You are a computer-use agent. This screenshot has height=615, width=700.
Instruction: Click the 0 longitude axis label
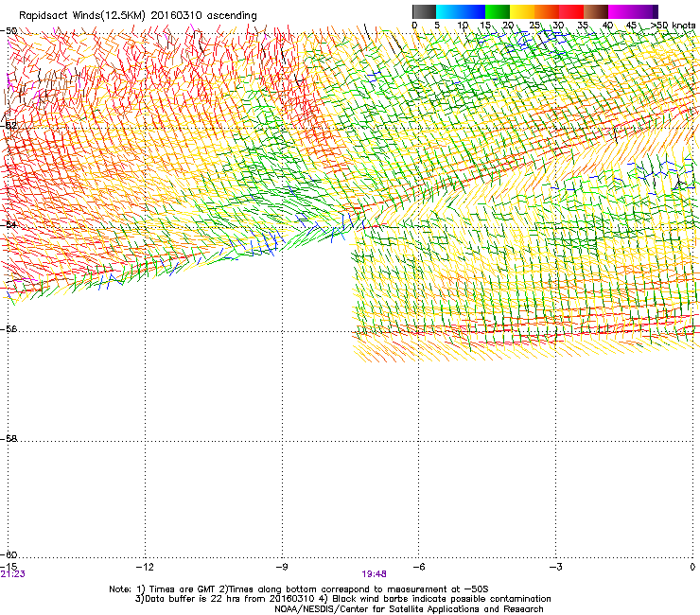pos(692,567)
